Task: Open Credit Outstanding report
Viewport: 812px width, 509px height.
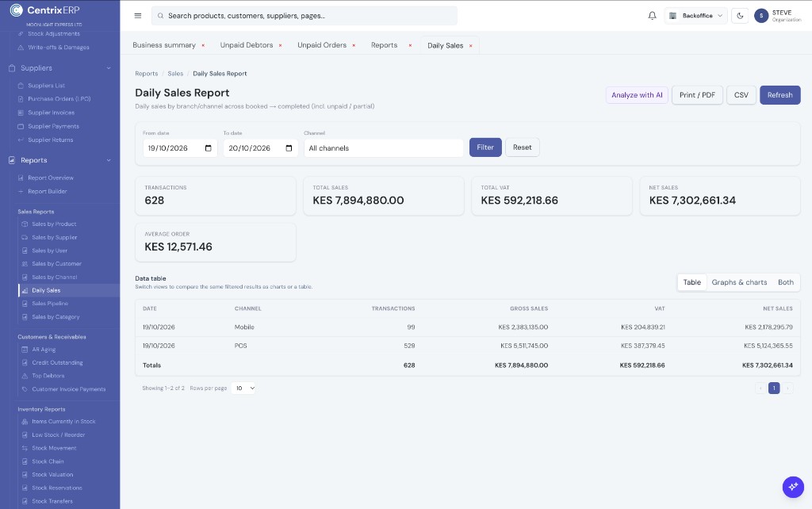Action: pos(57,362)
